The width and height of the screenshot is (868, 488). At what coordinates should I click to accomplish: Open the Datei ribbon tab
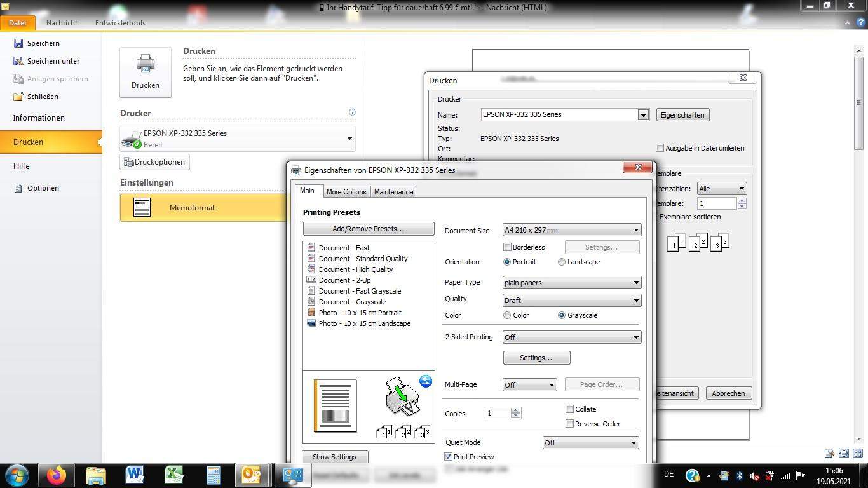click(x=17, y=22)
